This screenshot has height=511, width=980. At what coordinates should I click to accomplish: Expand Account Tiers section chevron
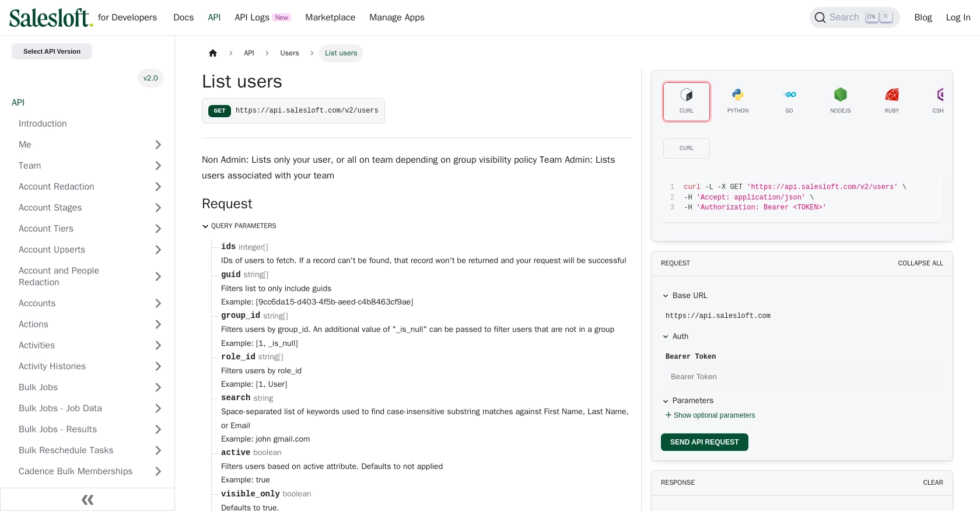(x=158, y=229)
